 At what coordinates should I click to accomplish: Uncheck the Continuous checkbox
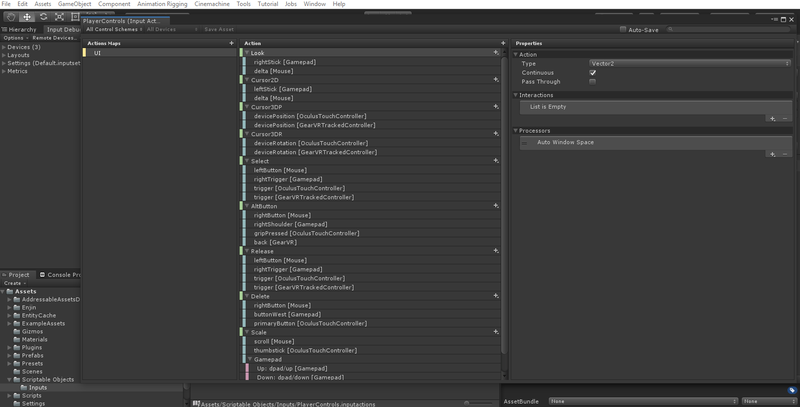592,72
